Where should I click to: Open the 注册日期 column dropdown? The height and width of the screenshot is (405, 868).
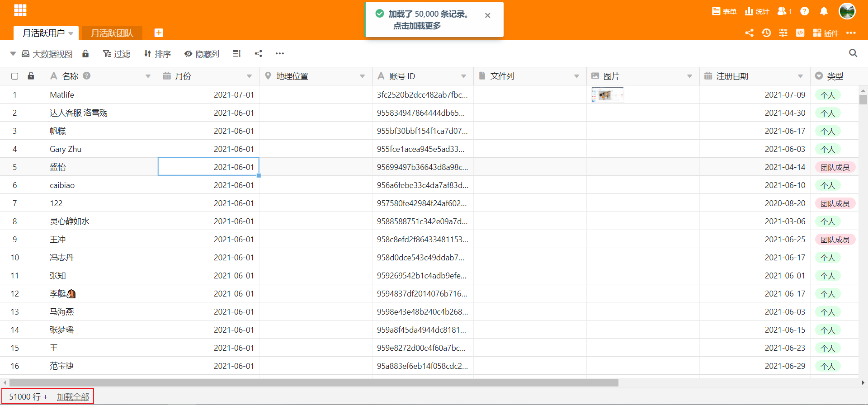pyautogui.click(x=800, y=76)
